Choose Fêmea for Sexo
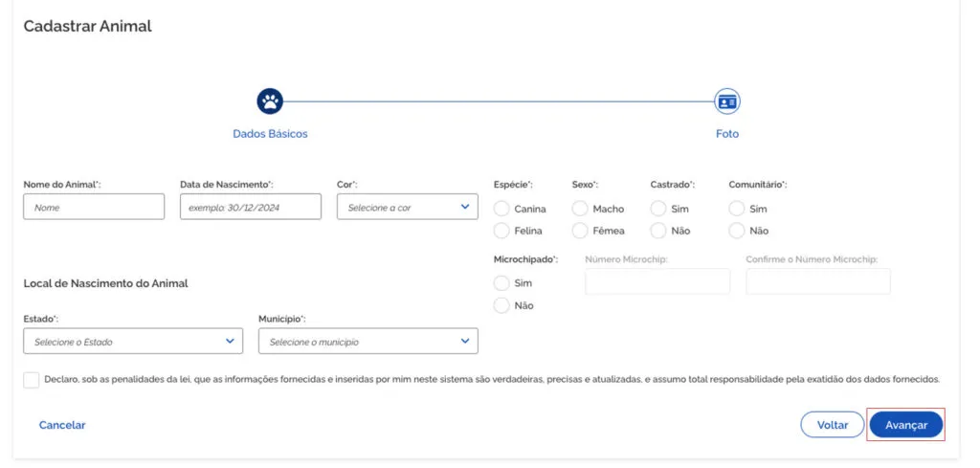Viewport: 980px width, 468px height. tap(580, 231)
